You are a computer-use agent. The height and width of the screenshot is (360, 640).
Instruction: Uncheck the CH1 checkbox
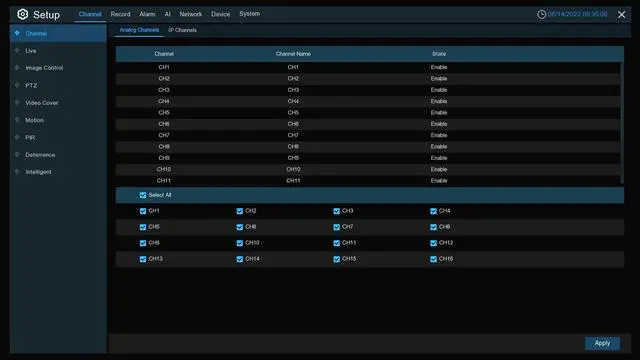coord(143,211)
